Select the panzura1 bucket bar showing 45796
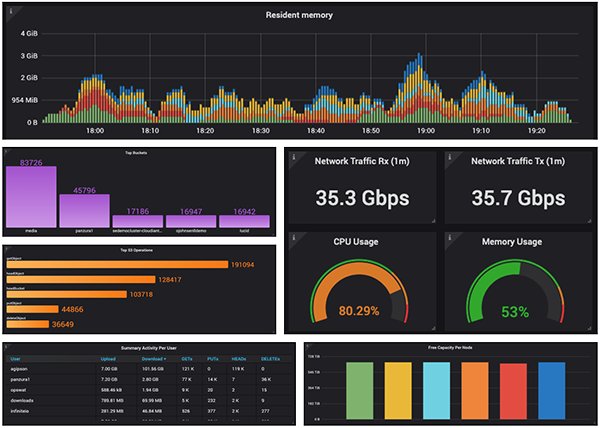 [85, 211]
